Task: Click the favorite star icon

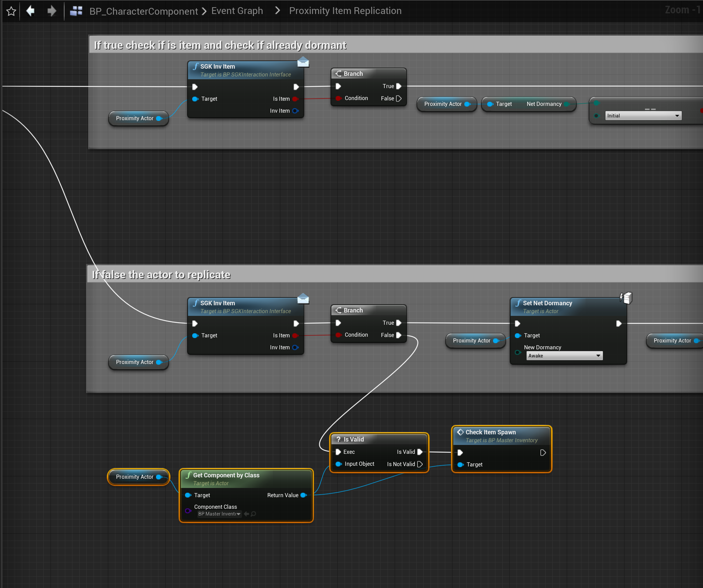Action: click(x=11, y=11)
